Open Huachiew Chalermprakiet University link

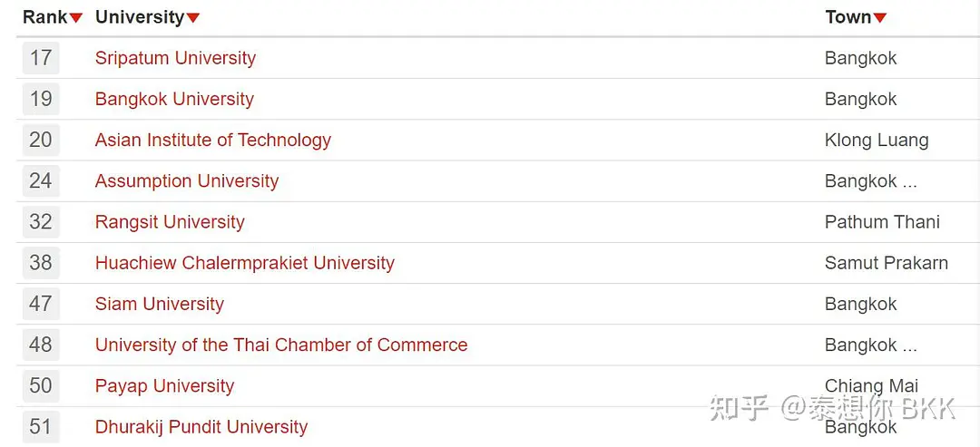click(x=245, y=263)
